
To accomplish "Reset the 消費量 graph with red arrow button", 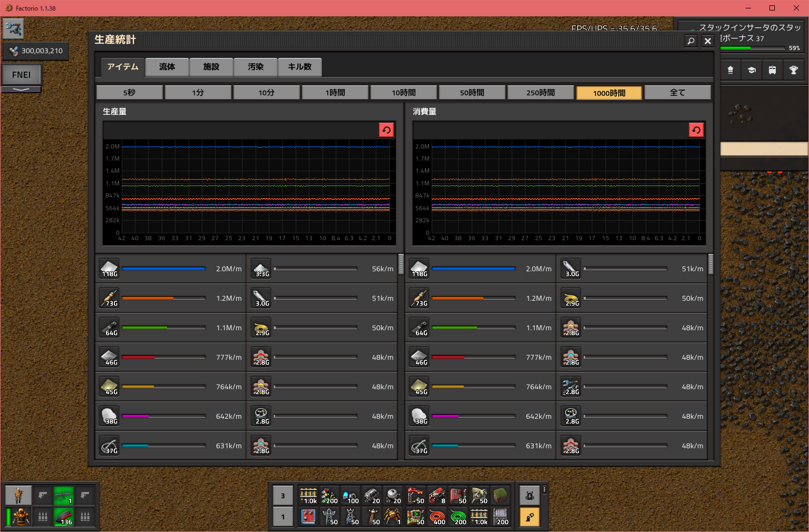I will point(696,130).
